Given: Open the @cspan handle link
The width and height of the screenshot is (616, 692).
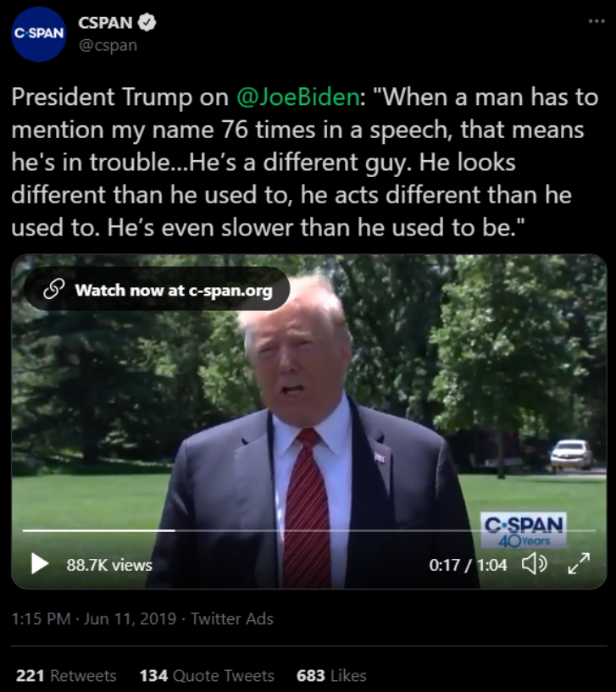Looking at the screenshot, I should tap(108, 45).
